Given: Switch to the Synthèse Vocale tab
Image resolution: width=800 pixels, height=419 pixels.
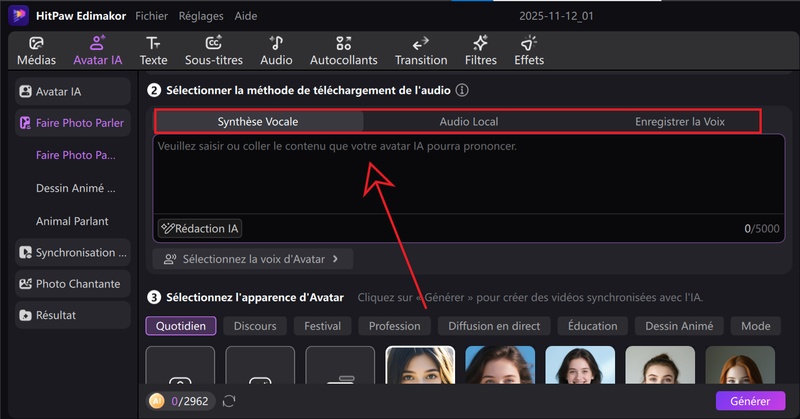Looking at the screenshot, I should (258, 121).
